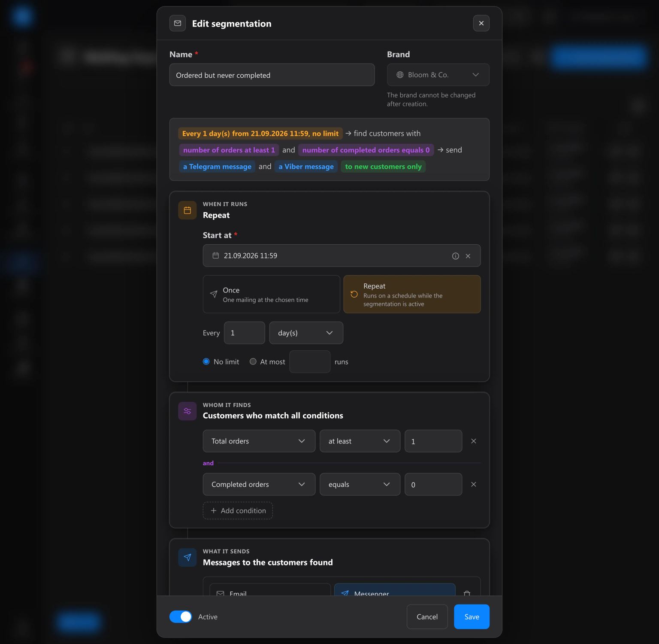This screenshot has height=644, width=659.
Task: Switch to the Email channel tab
Action: coord(270,589)
